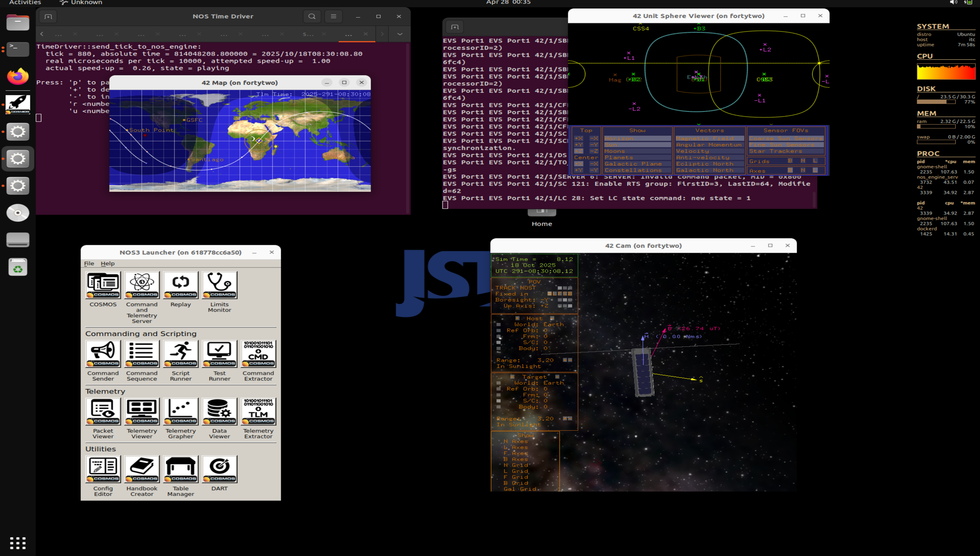Screen dimensions: 980x556
Task: Open the Help menu in NOS3 Launcher
Action: 108,263
